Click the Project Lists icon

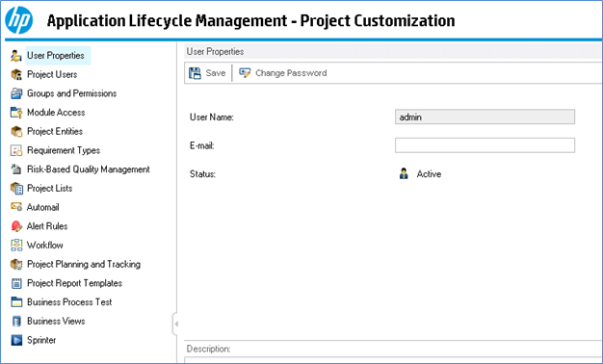point(16,189)
